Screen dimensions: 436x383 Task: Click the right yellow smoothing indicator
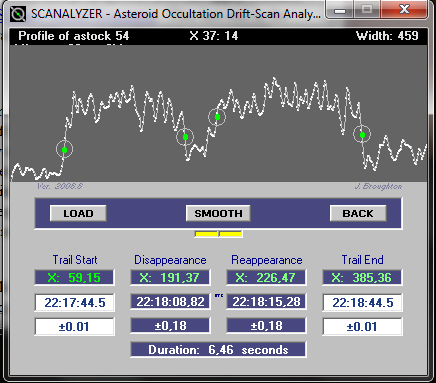[x=231, y=234]
